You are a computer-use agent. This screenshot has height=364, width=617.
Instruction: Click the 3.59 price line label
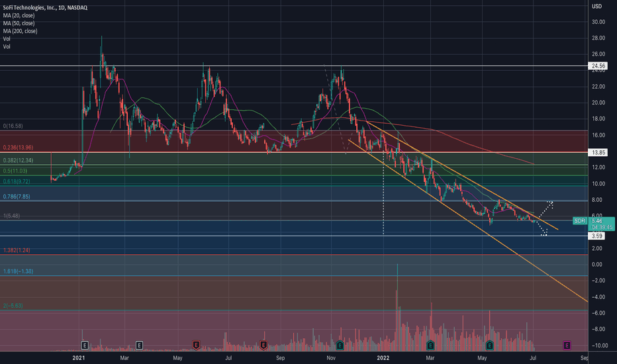pyautogui.click(x=596, y=236)
